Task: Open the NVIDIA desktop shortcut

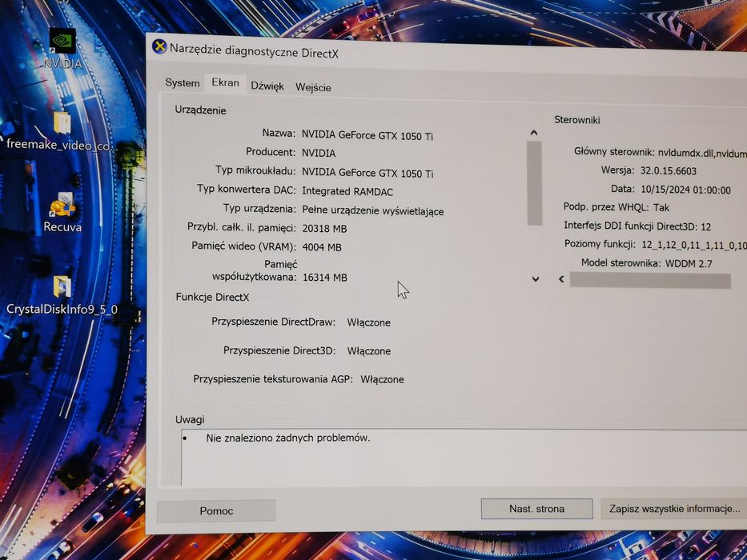Action: [x=62, y=48]
